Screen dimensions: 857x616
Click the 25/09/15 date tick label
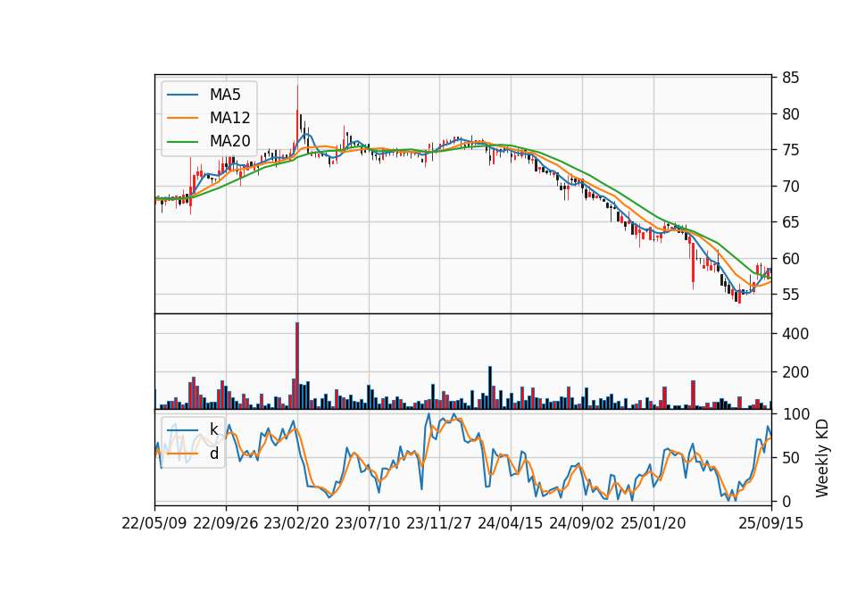point(771,523)
